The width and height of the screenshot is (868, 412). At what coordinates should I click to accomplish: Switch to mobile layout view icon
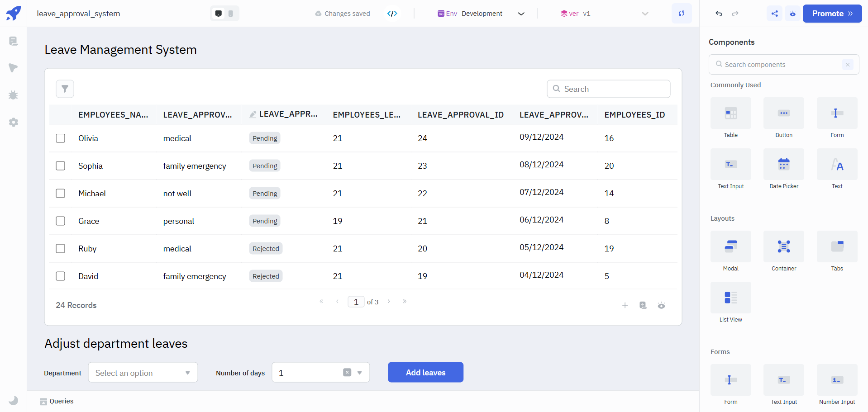[x=231, y=14]
